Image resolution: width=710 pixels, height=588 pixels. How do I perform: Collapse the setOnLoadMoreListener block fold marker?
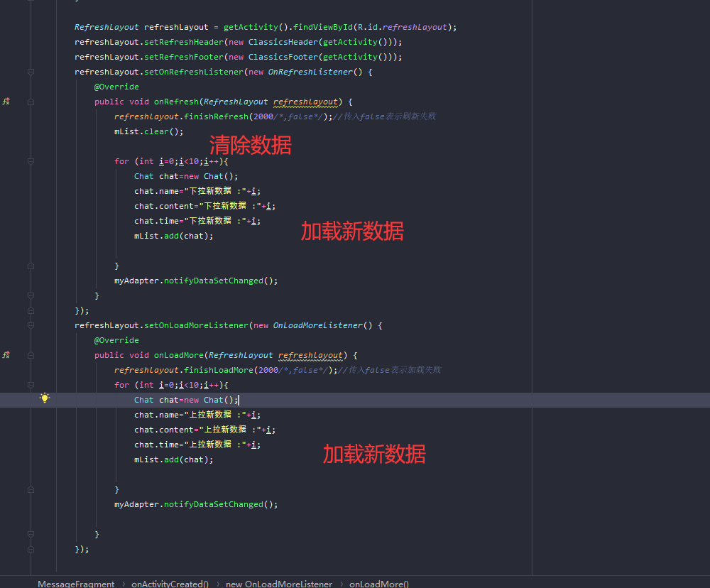point(31,325)
